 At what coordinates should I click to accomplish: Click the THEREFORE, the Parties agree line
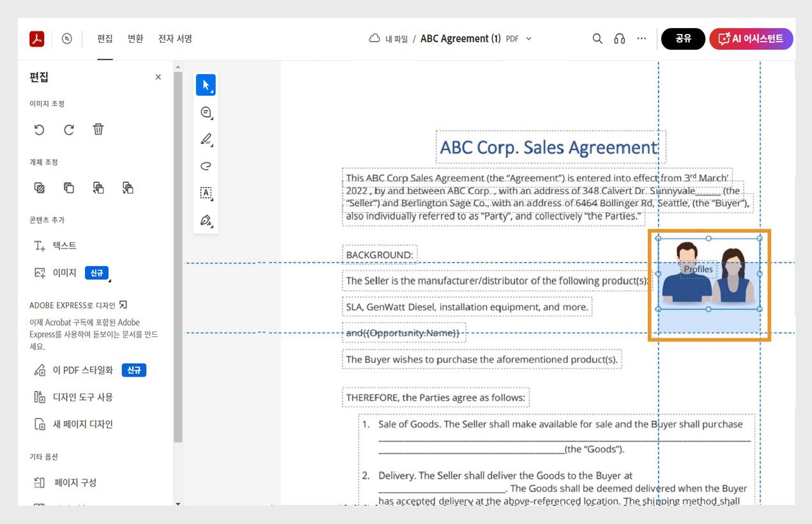[x=436, y=397]
